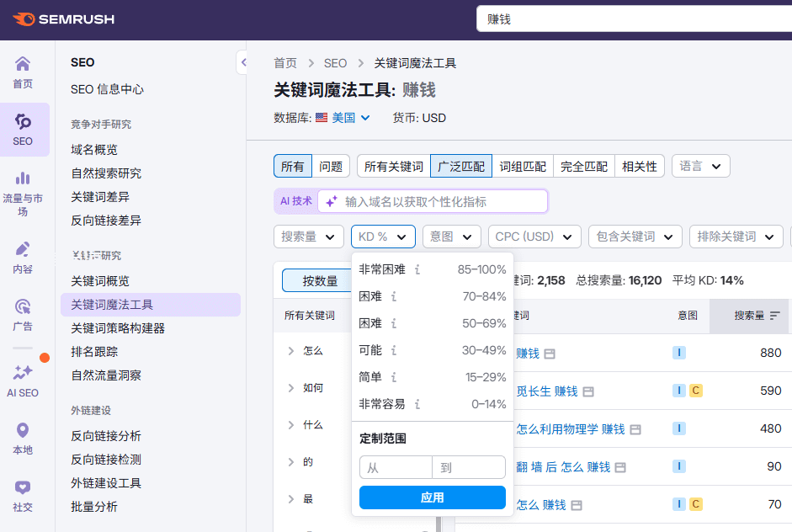The width and height of the screenshot is (792, 532).
Task: Open the 美国 database selector
Action: pyautogui.click(x=341, y=117)
